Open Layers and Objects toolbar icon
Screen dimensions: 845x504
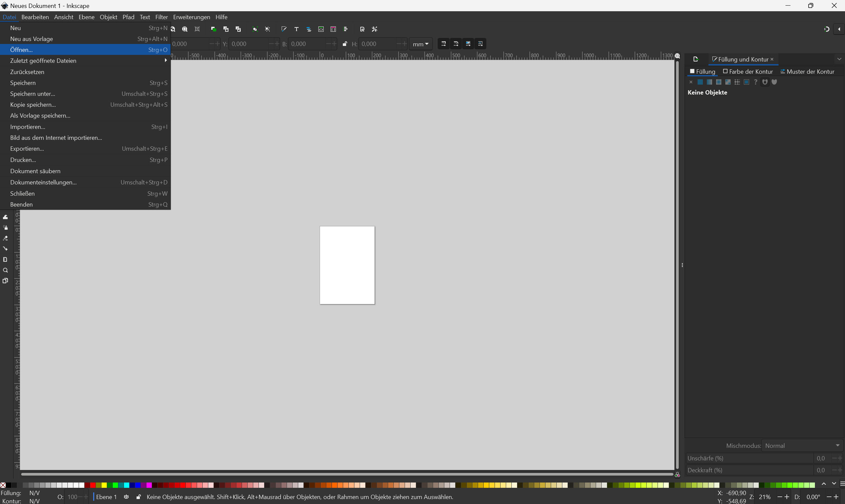(x=309, y=29)
